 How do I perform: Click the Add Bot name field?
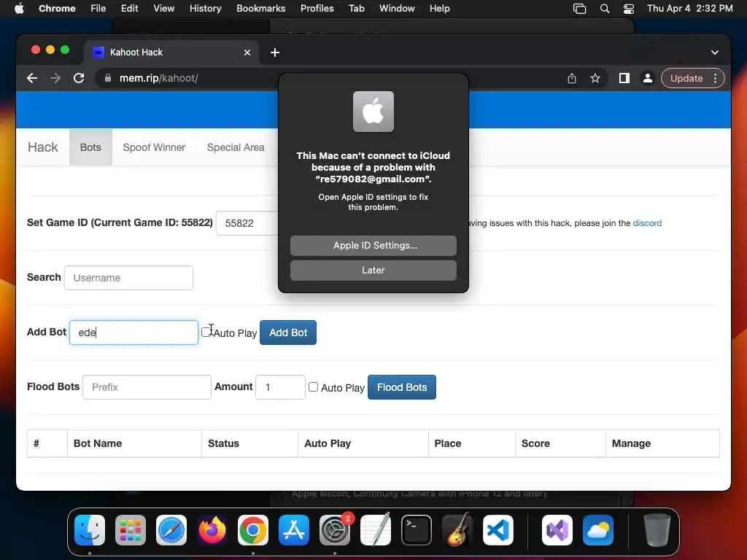[133, 332]
